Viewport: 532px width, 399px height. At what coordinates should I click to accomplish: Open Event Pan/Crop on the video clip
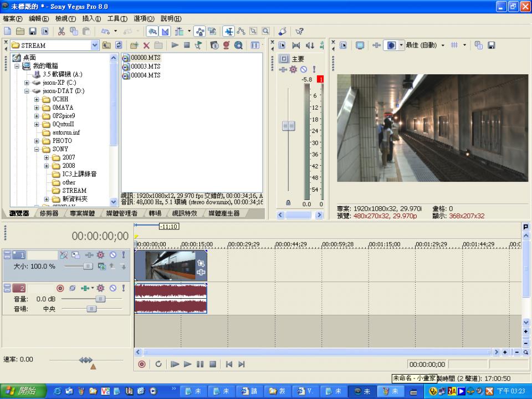coord(201,263)
